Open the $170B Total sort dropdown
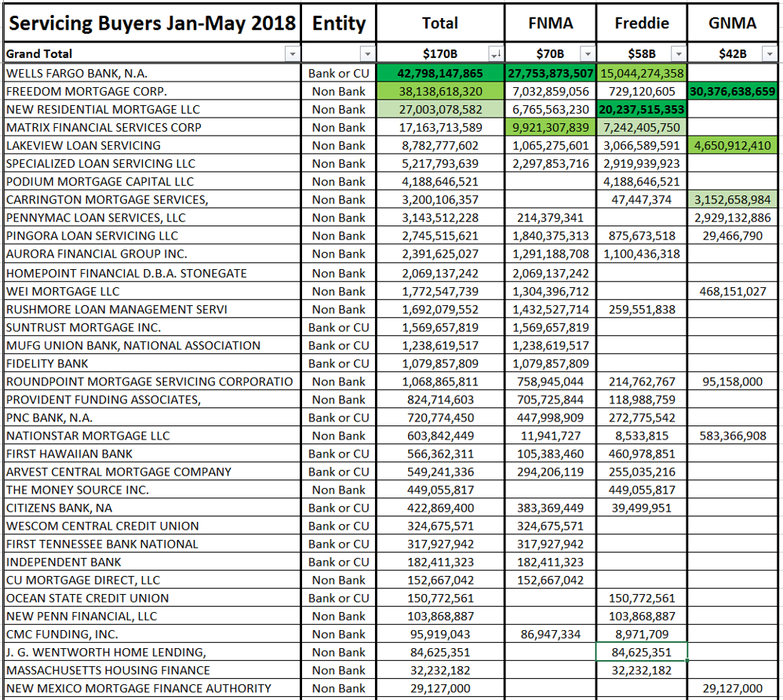 (496, 53)
